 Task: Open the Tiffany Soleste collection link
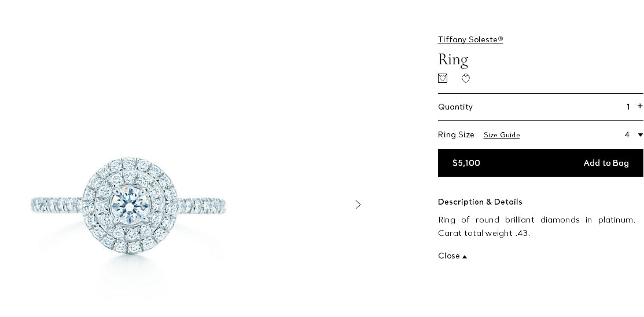(x=470, y=39)
